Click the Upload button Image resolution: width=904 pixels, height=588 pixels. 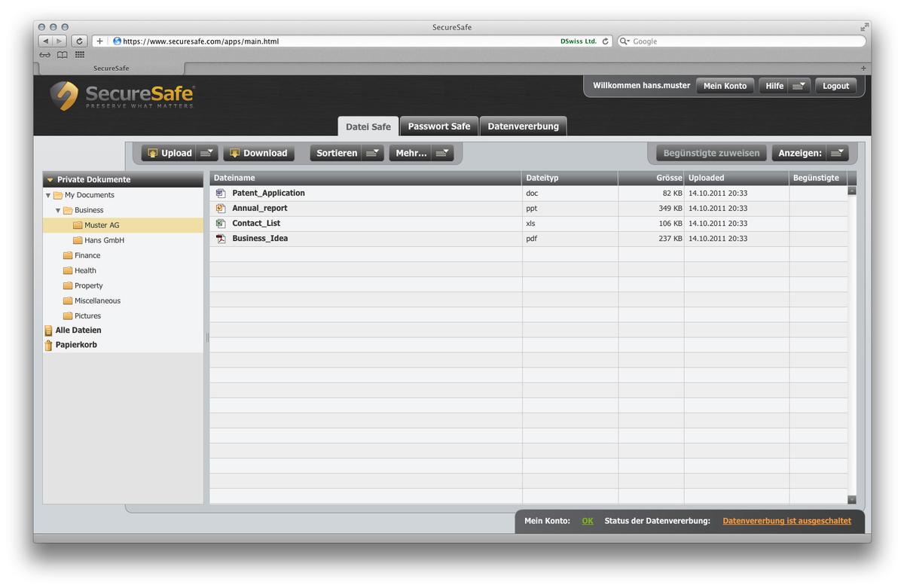(x=170, y=153)
